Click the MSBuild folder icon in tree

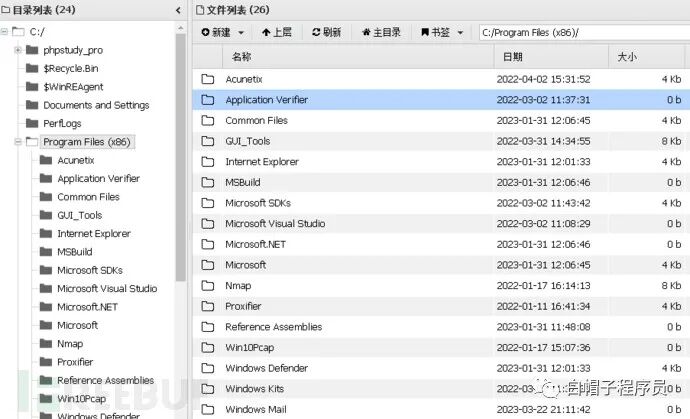(46, 252)
